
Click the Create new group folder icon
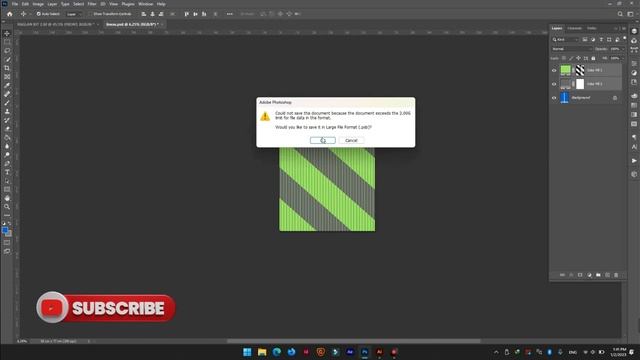point(598,275)
